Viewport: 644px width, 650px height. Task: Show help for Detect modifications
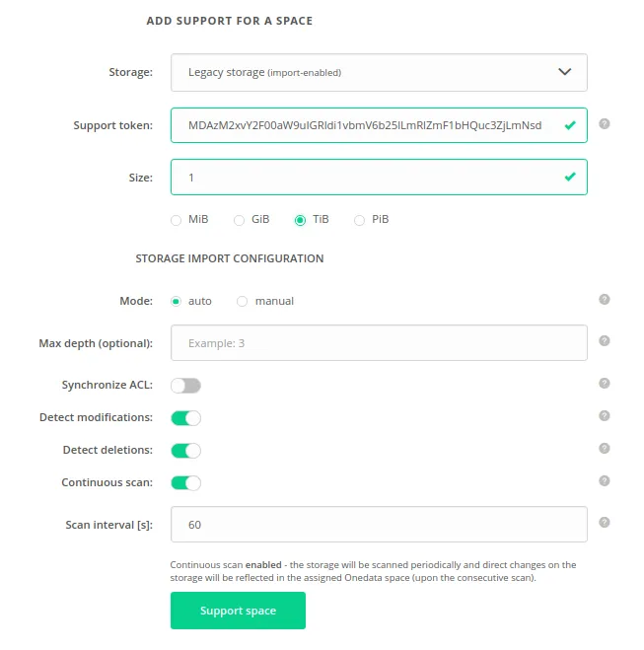pos(605,416)
